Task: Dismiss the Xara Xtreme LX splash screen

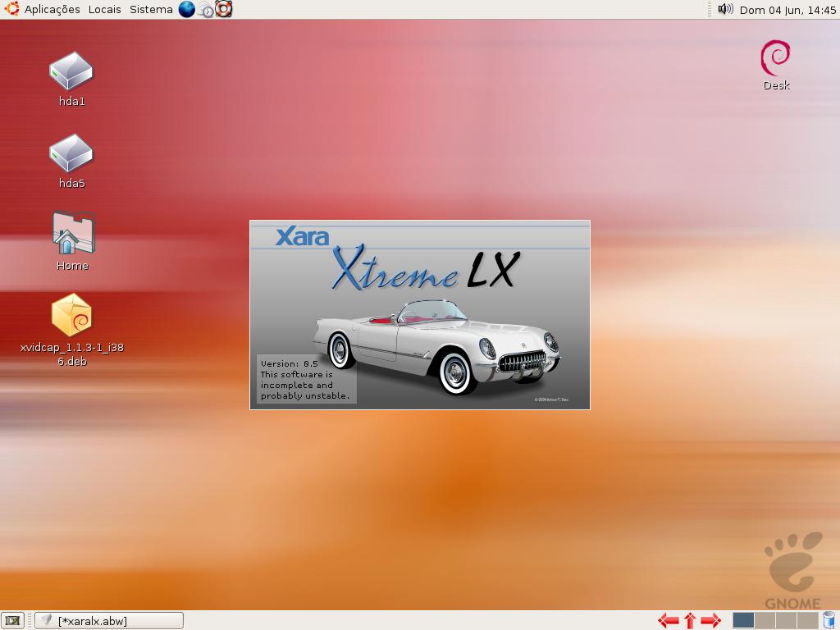Action: coord(420,315)
